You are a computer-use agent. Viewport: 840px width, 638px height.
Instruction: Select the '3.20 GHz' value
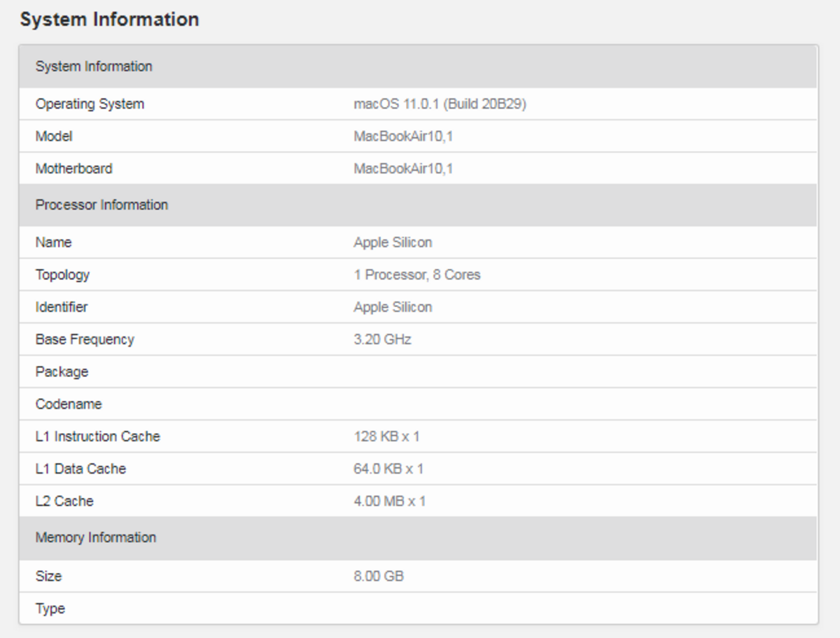(x=382, y=339)
